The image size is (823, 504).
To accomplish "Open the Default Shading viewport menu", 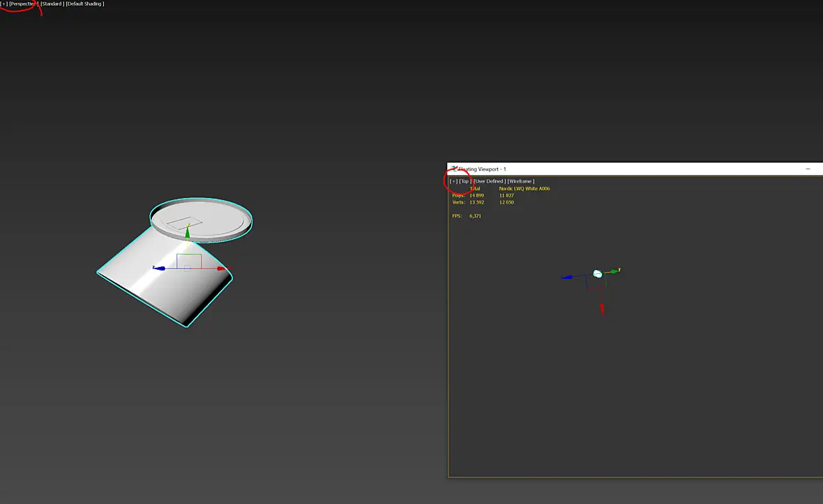I will (x=85, y=3).
